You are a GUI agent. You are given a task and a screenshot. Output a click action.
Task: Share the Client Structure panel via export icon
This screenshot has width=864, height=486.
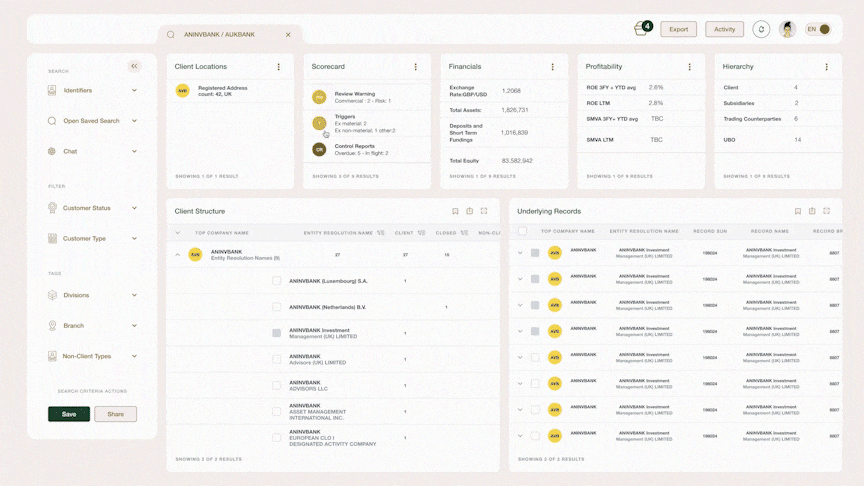click(469, 211)
